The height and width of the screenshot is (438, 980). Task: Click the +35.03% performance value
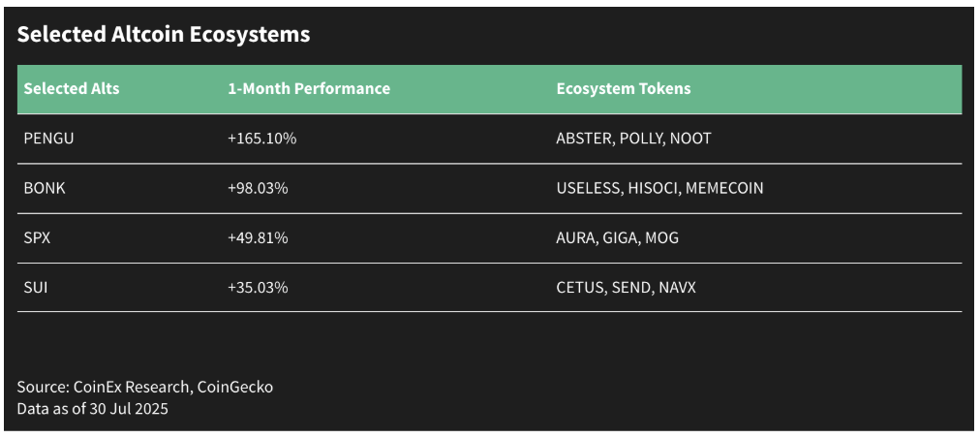tap(258, 287)
